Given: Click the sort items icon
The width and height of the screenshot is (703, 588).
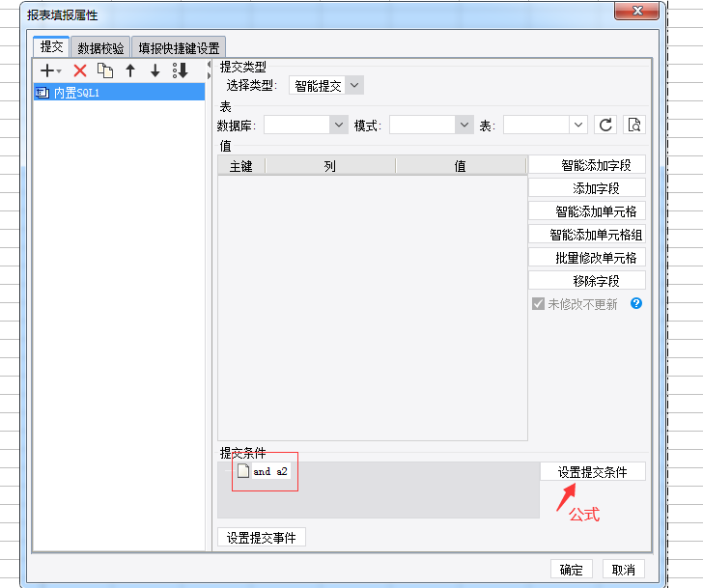Looking at the screenshot, I should (181, 70).
